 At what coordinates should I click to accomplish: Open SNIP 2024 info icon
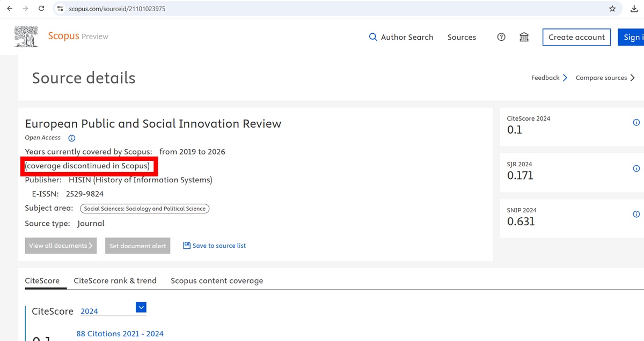point(636,214)
